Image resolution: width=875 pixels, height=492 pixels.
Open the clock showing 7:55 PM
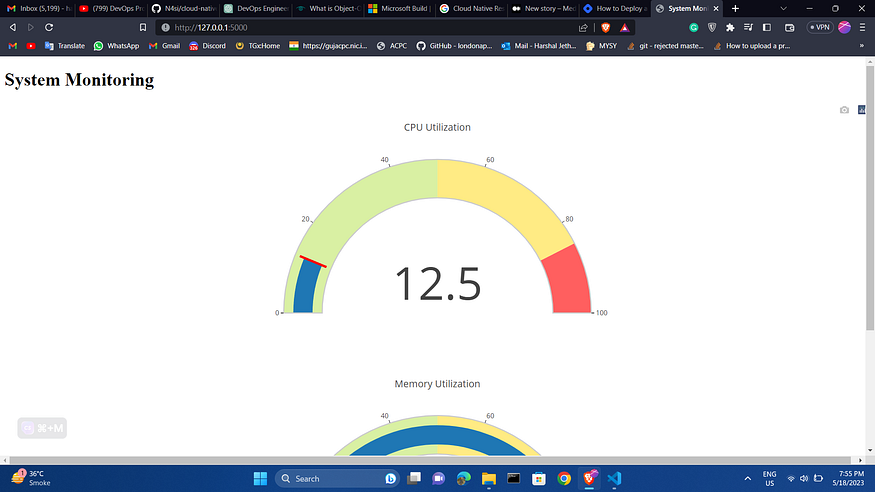click(x=848, y=478)
